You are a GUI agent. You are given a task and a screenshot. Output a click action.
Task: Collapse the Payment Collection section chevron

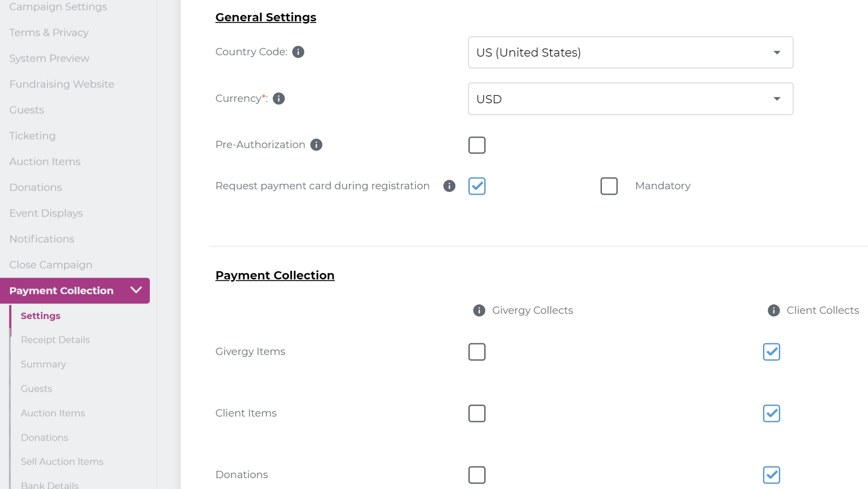[x=136, y=290]
